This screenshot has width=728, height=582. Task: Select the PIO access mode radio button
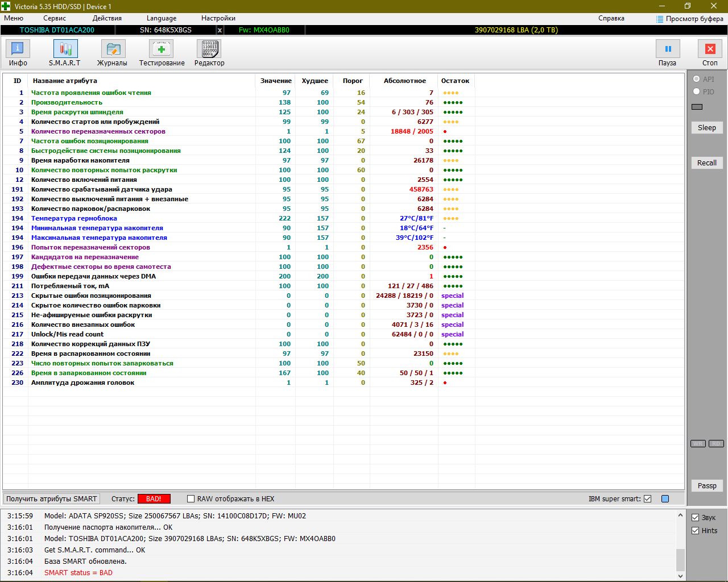(x=696, y=92)
